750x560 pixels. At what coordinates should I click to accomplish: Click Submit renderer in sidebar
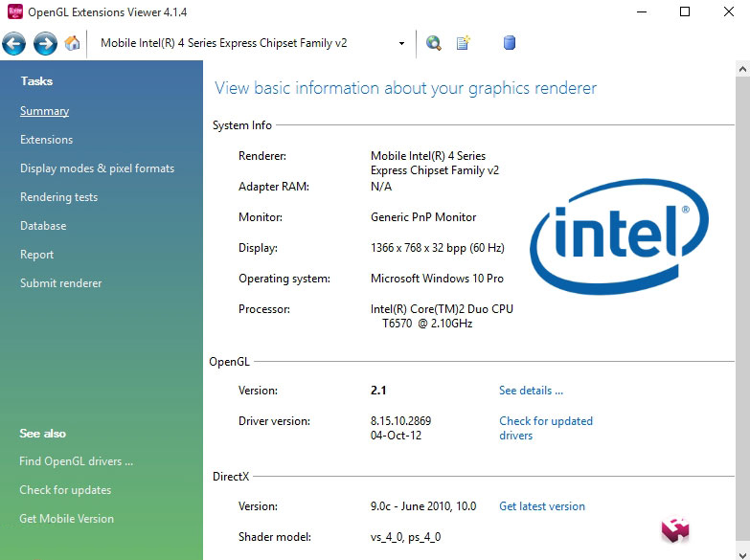pos(60,283)
